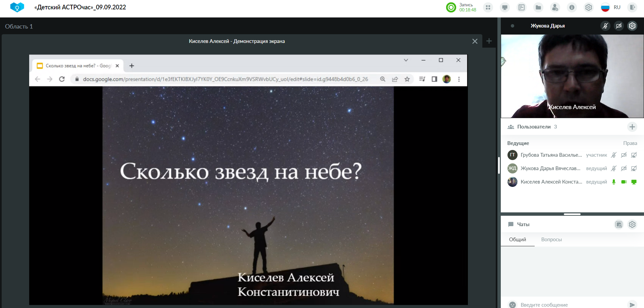Open the RU language selector
The height and width of the screenshot is (308, 644).
pyautogui.click(x=611, y=7)
